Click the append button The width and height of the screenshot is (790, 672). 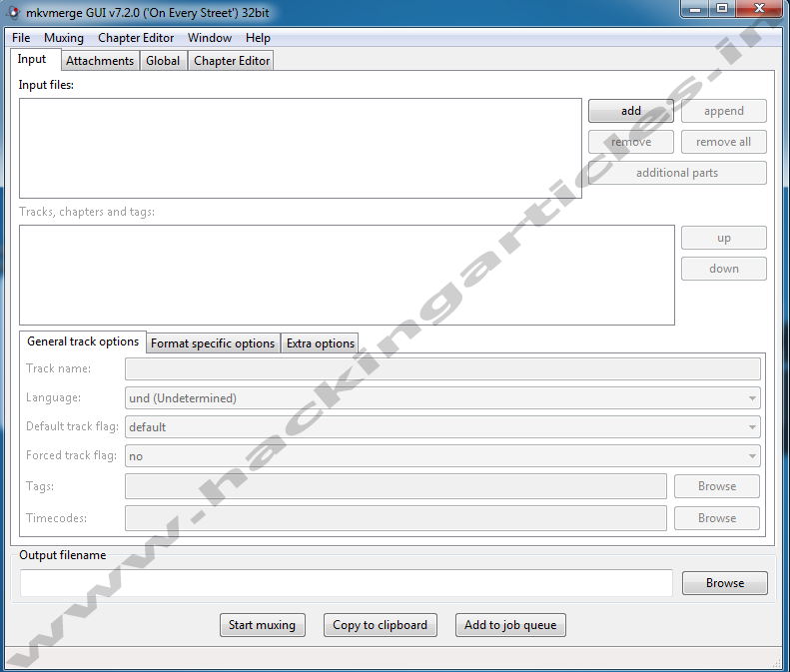click(x=723, y=111)
